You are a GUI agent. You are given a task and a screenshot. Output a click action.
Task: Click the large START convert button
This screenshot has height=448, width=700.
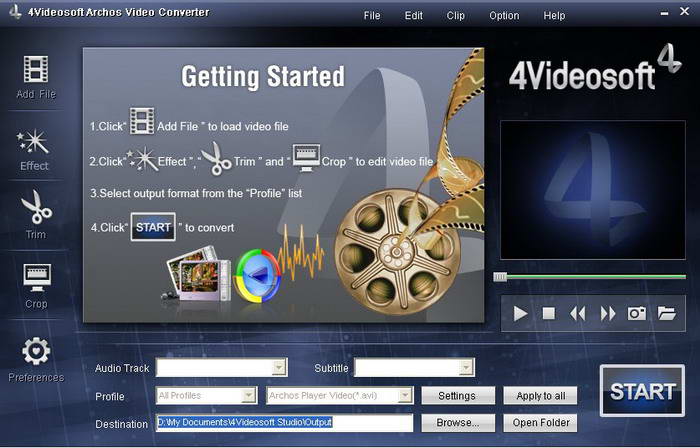pyautogui.click(x=642, y=391)
